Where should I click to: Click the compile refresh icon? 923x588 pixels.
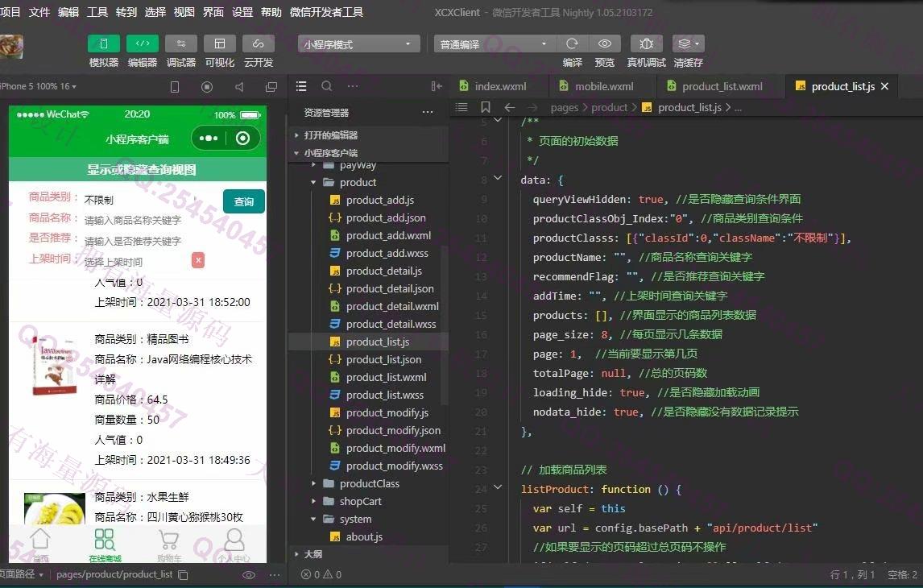(x=572, y=43)
